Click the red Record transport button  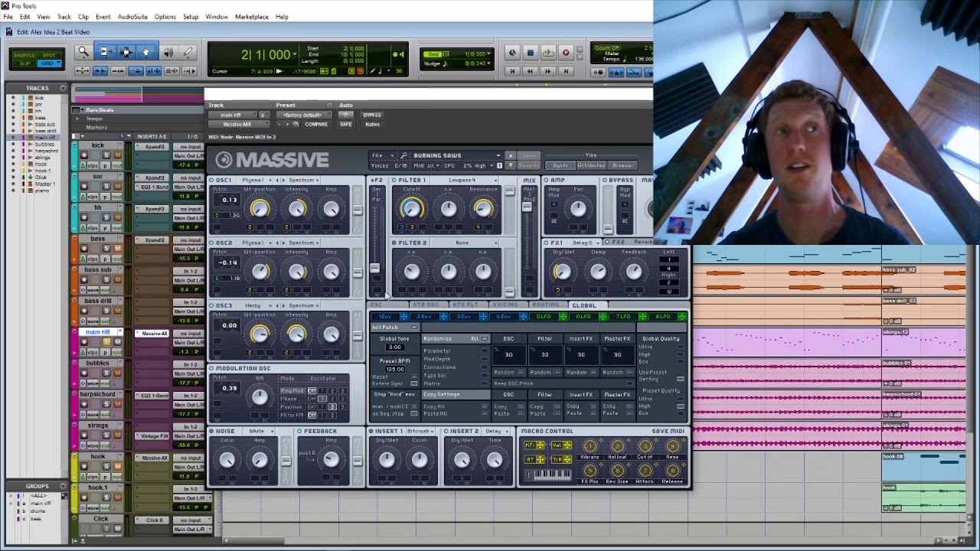pos(566,53)
